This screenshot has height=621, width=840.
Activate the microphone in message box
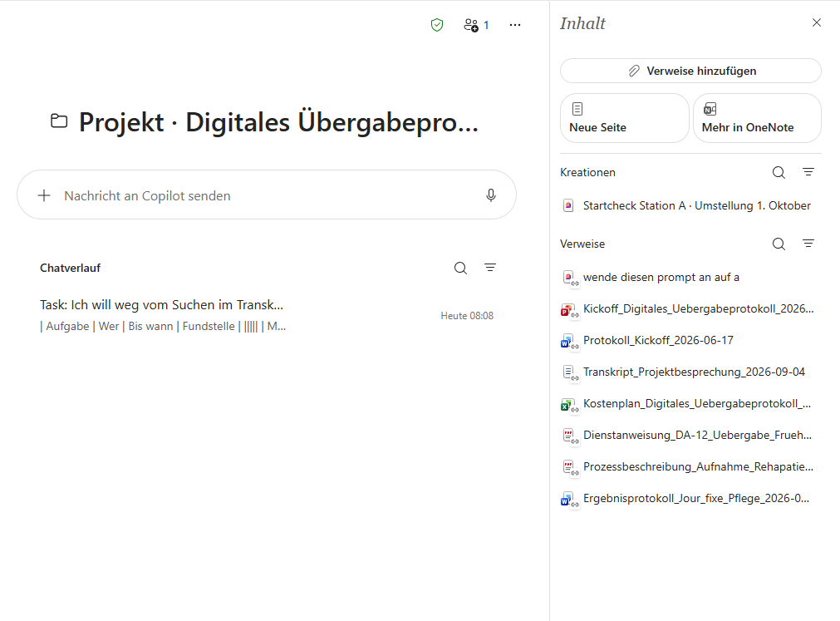(490, 195)
